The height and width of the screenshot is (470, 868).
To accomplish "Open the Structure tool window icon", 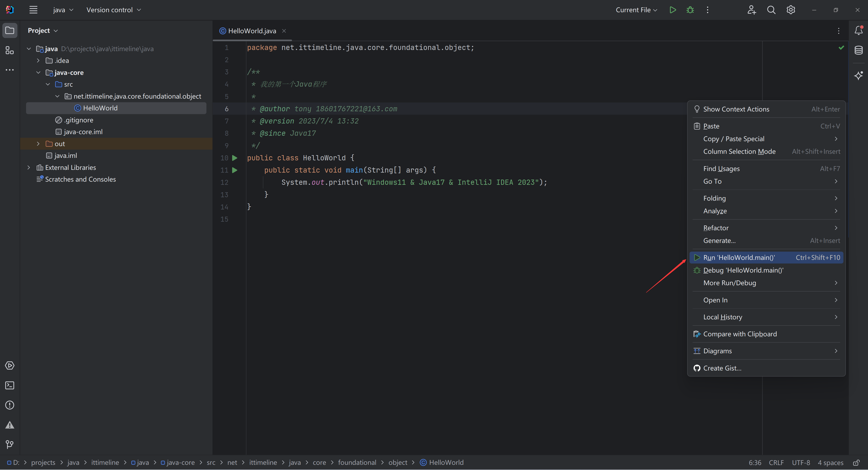I will [10, 50].
